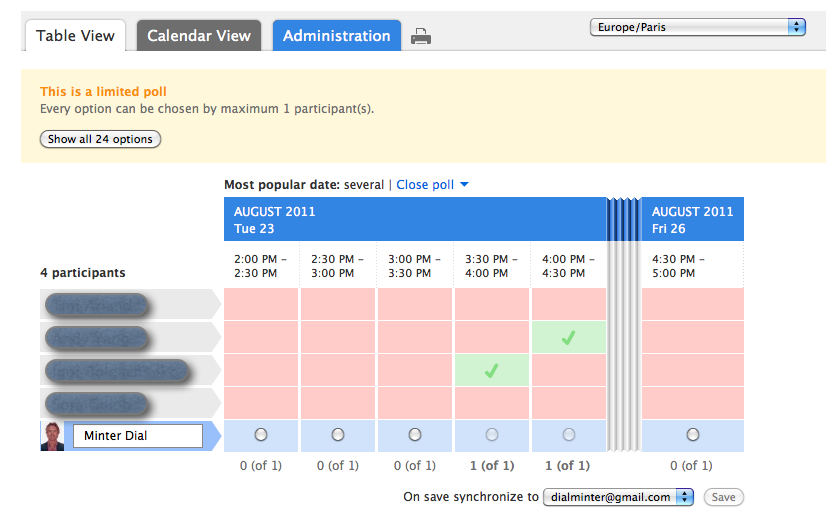
Task: Click the 3:00 PM – 3:30 PM column header
Action: 414,266
